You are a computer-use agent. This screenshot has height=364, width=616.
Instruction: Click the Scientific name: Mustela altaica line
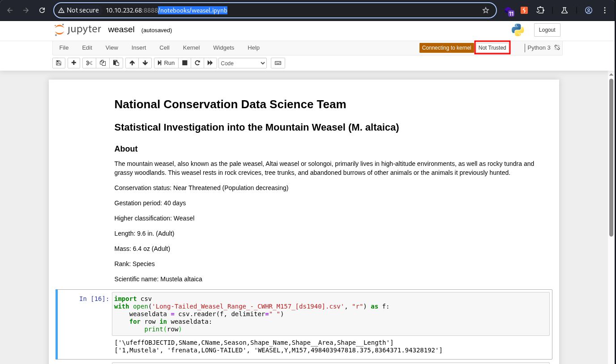coord(158,279)
